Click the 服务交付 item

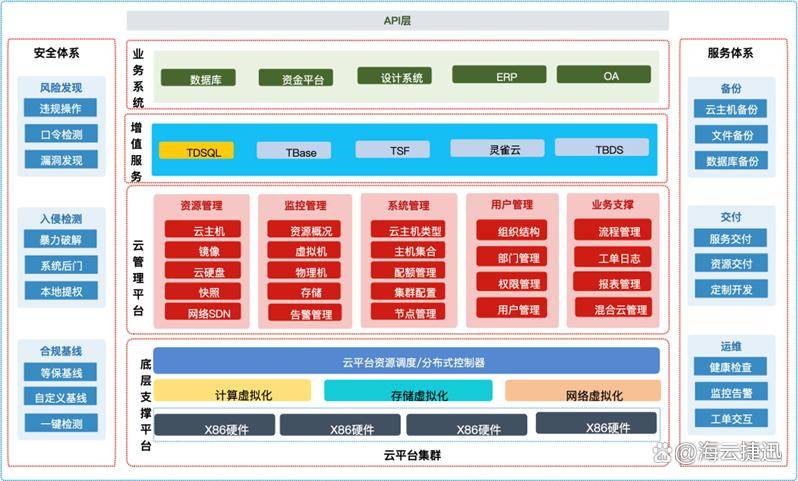point(730,238)
